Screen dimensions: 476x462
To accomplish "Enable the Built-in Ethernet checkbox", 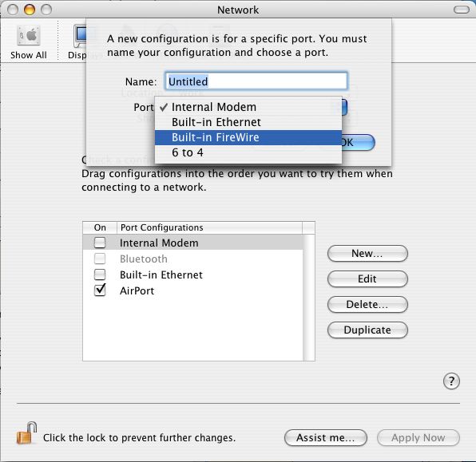I will [x=100, y=274].
